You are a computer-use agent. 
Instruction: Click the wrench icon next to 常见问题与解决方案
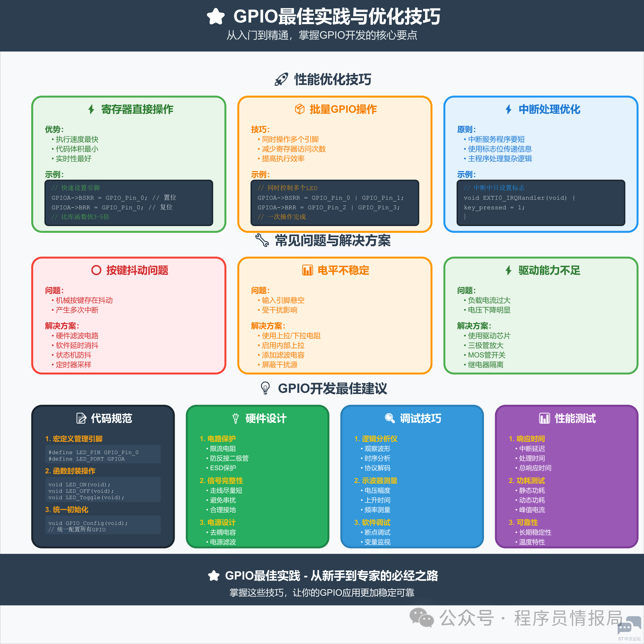pyautogui.click(x=262, y=240)
